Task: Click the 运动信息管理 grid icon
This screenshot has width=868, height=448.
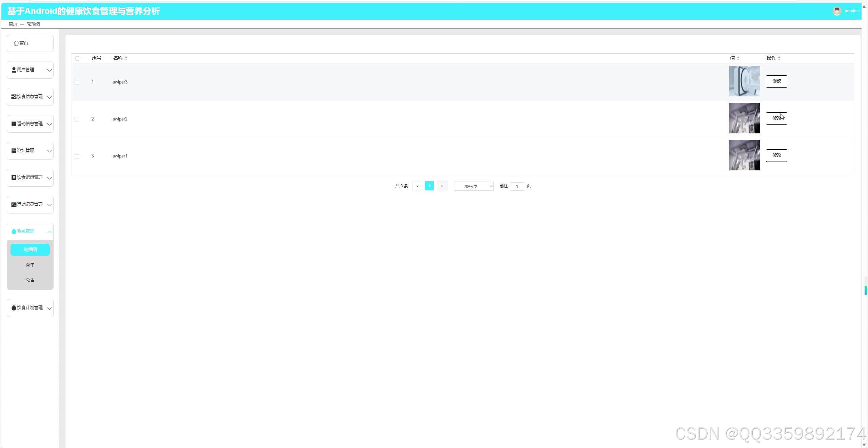Action: pos(14,124)
